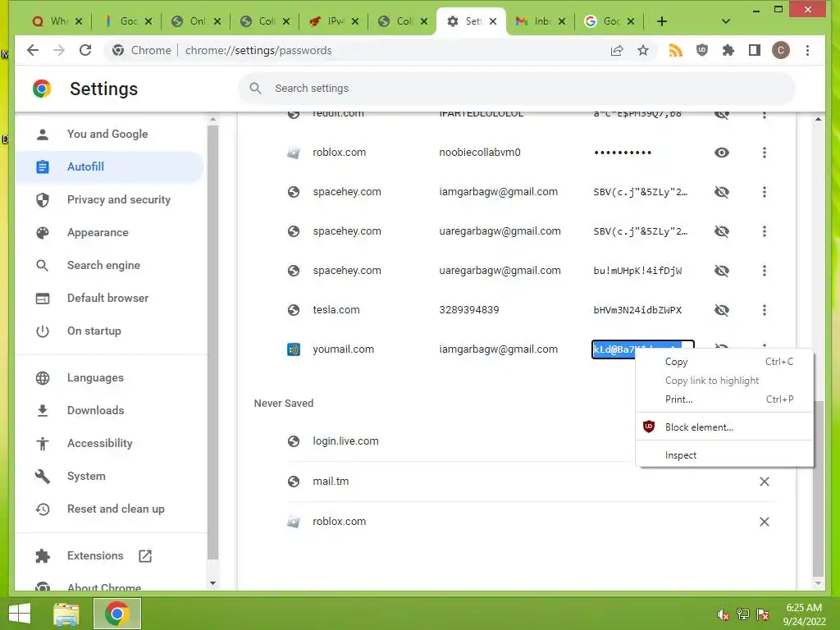
Task: Open the uBlock Origin shield extension
Action: [702, 50]
